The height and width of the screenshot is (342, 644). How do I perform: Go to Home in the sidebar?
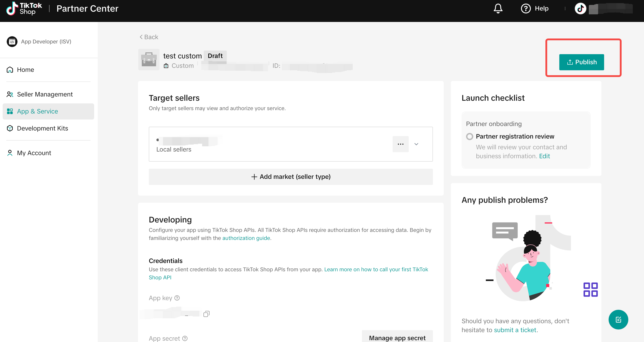pyautogui.click(x=25, y=69)
